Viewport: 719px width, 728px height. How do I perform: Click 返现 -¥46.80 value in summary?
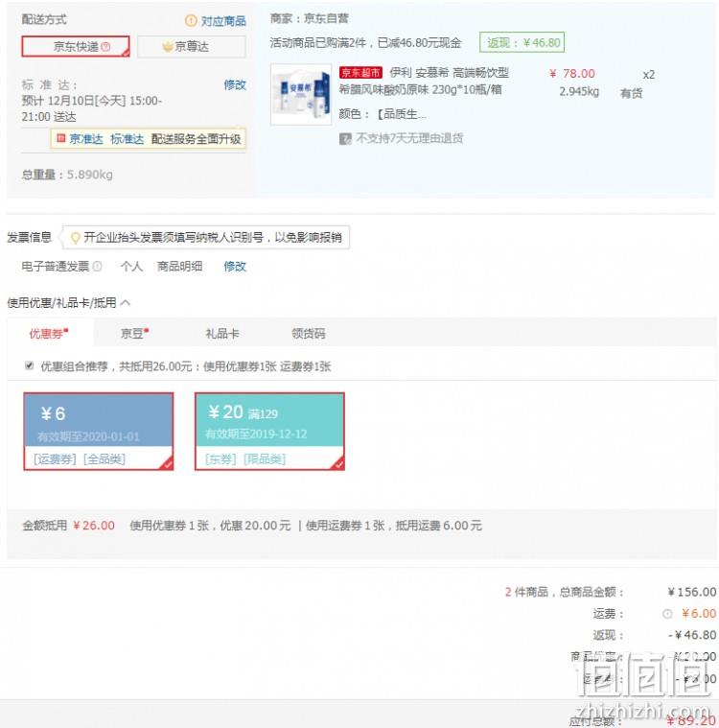click(x=692, y=635)
